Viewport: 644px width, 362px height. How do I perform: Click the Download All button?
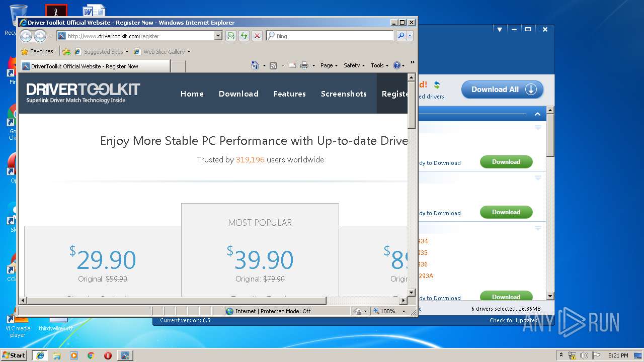(502, 89)
